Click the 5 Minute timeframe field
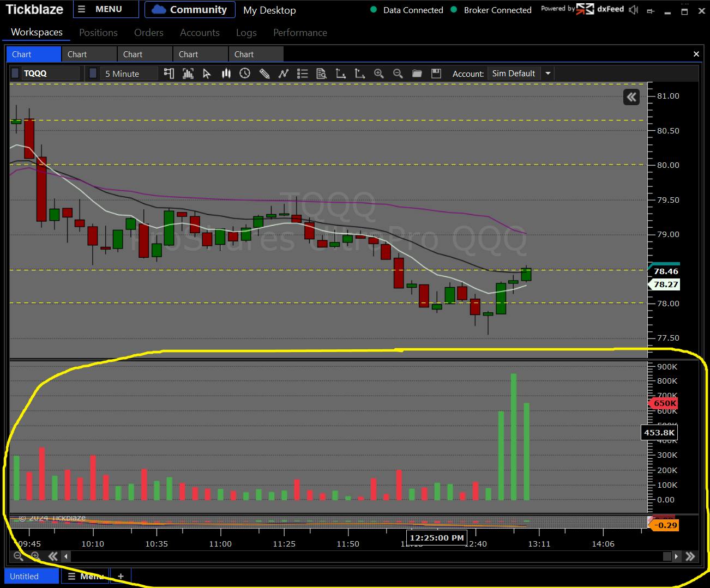This screenshot has height=588, width=710. [130, 74]
